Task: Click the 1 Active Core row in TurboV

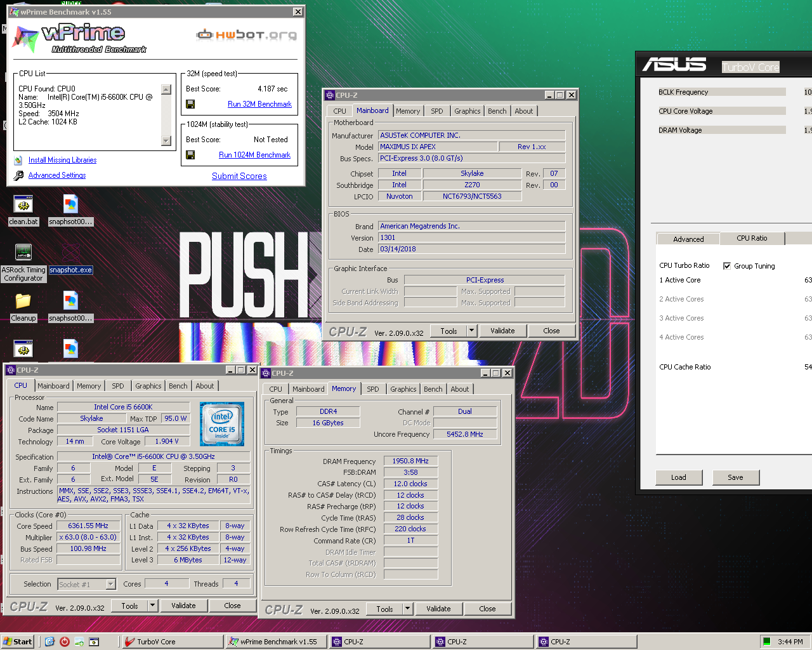Action: (735, 280)
